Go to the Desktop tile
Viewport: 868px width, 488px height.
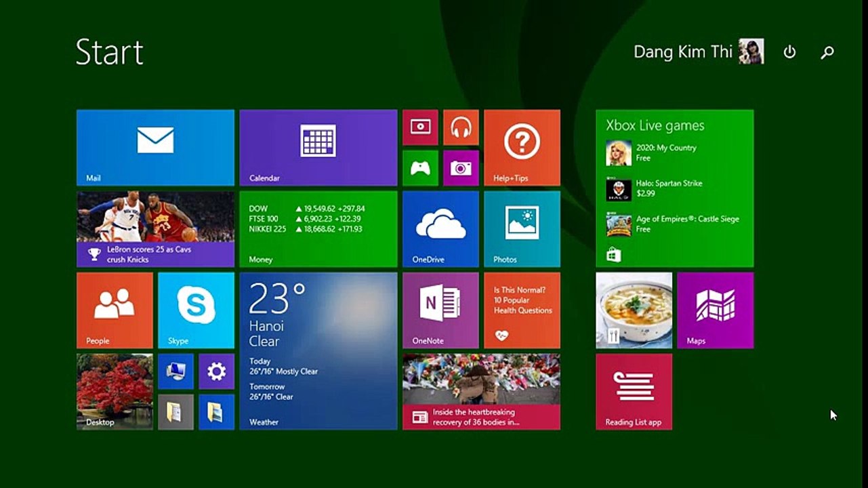click(x=115, y=392)
